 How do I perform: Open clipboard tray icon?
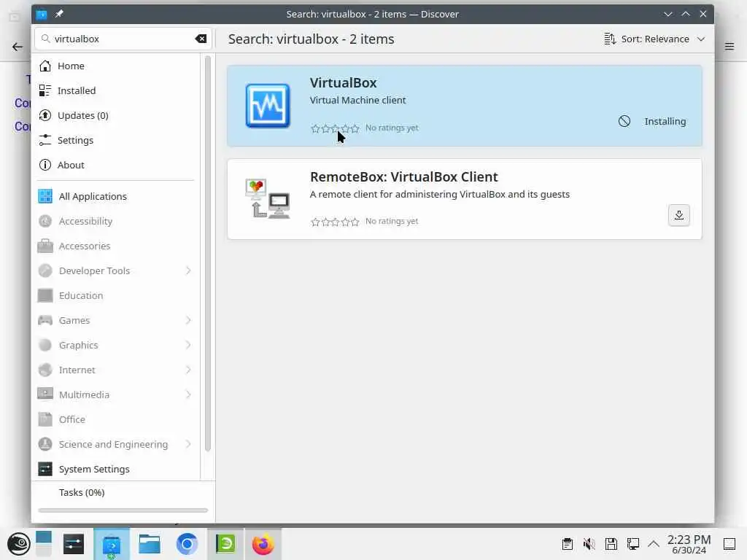point(567,544)
